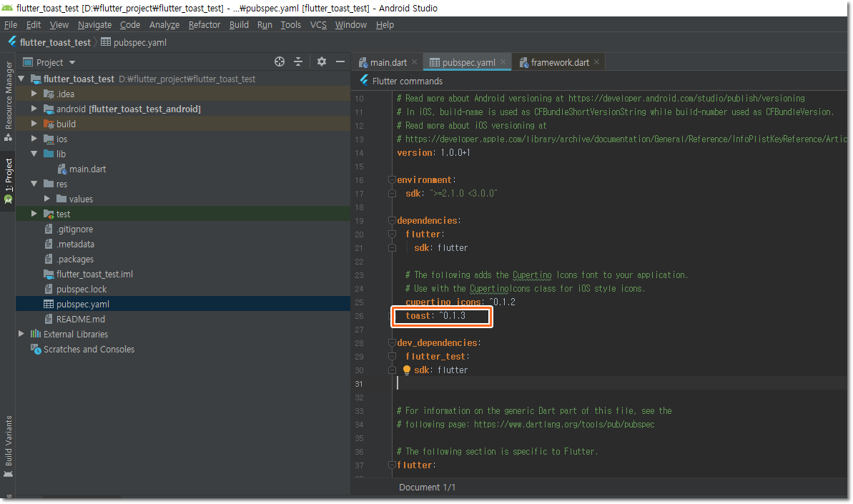Screen dimensions: 853x504
Task: Expand the android module folder
Action: [x=34, y=109]
